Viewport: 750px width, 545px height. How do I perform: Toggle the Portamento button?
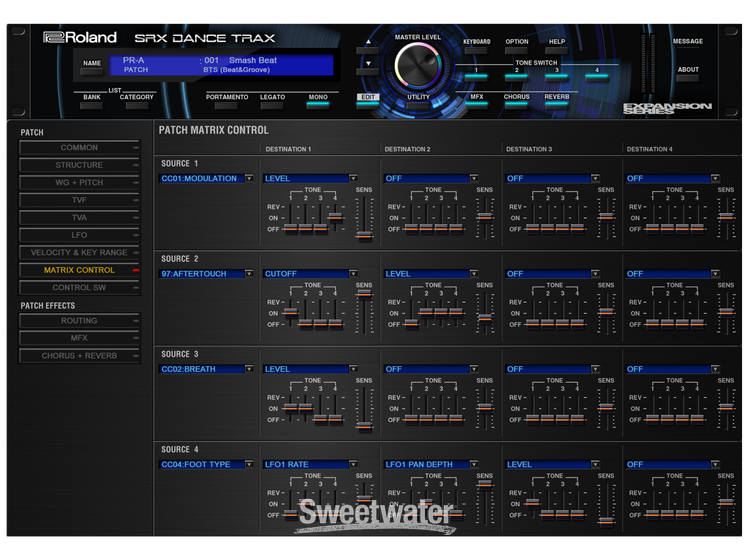(227, 105)
